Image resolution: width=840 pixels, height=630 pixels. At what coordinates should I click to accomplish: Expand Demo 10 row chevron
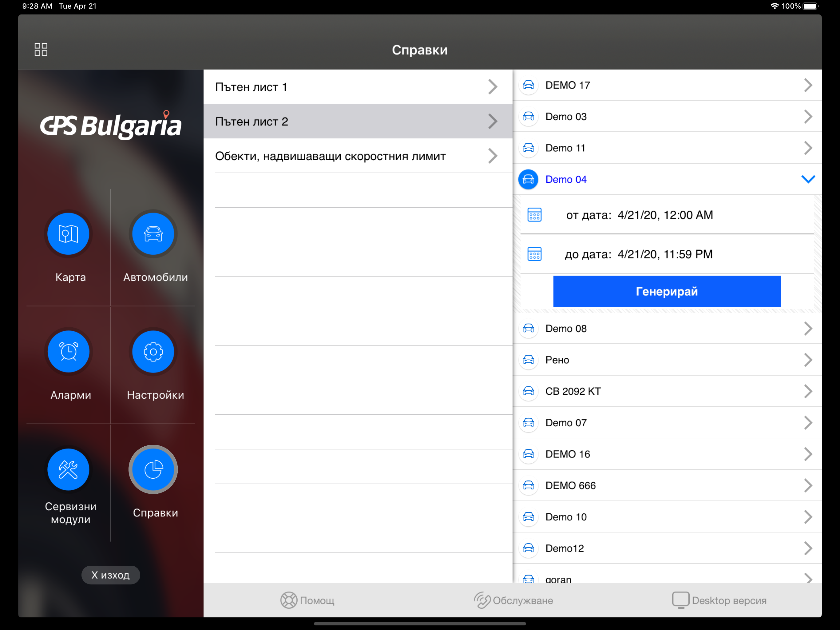tap(808, 517)
